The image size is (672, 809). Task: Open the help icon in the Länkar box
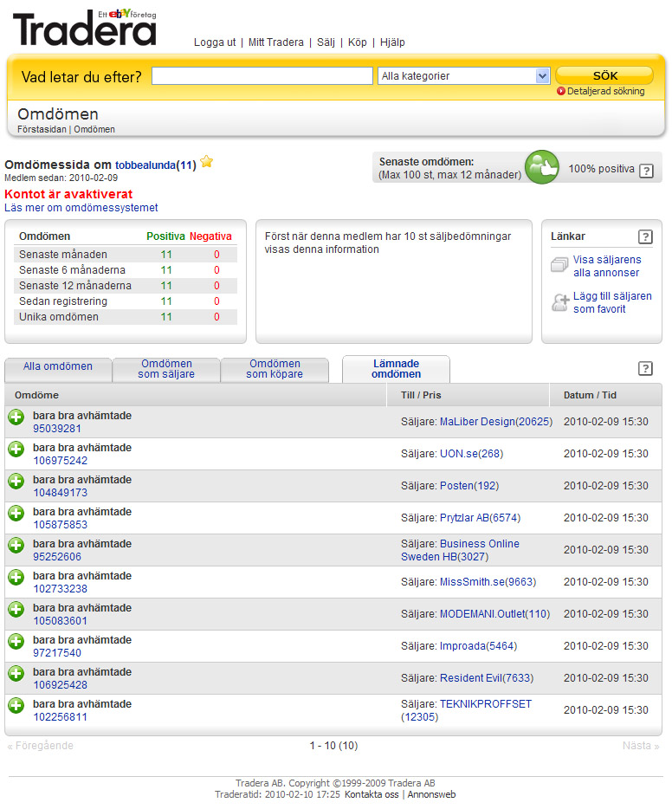(645, 236)
